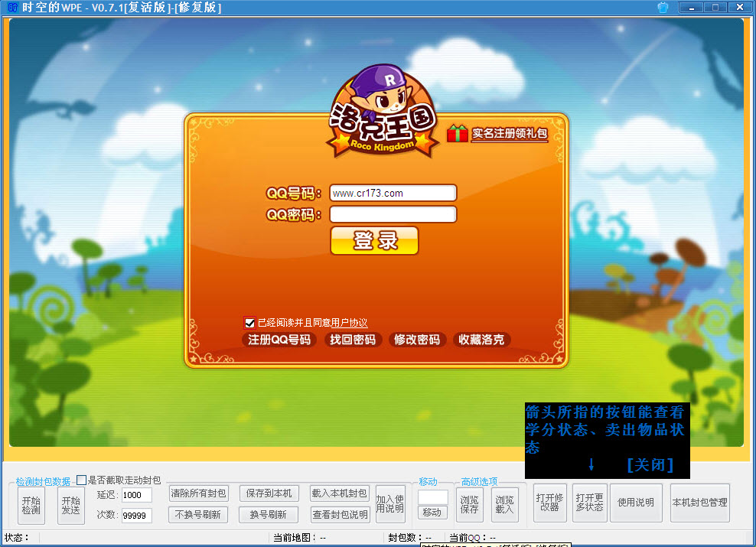Click the 次数 count field with 99999

136,515
